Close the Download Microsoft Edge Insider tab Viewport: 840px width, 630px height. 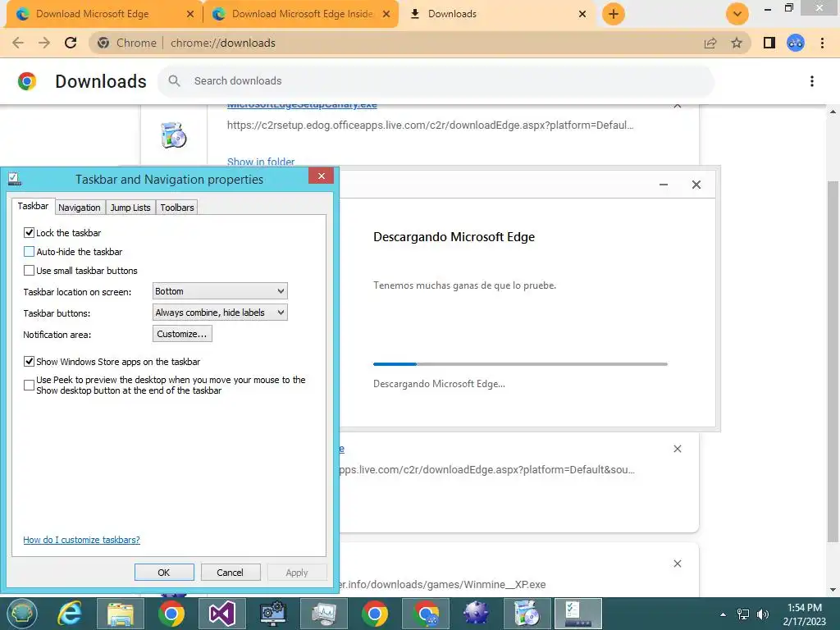pos(386,14)
